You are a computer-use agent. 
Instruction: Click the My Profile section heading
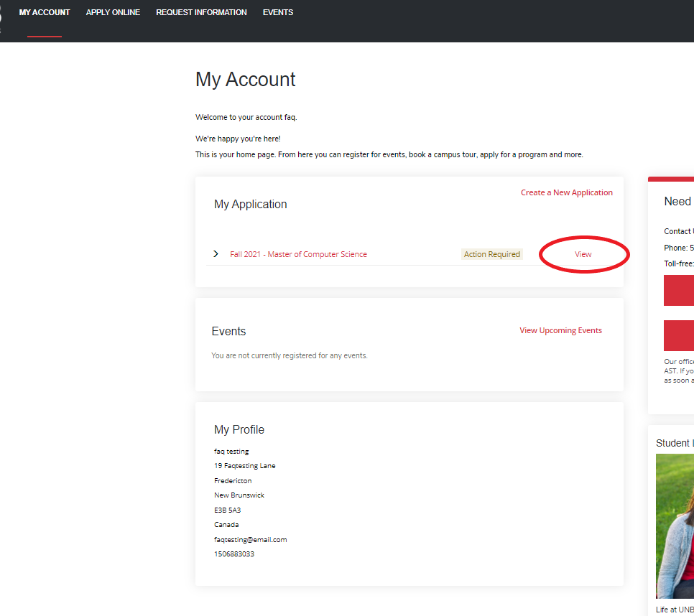pyautogui.click(x=239, y=429)
